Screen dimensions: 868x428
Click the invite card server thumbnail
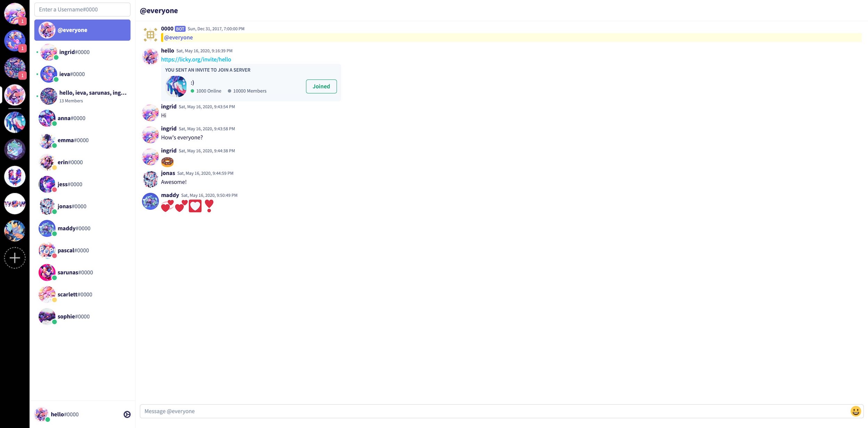[176, 86]
